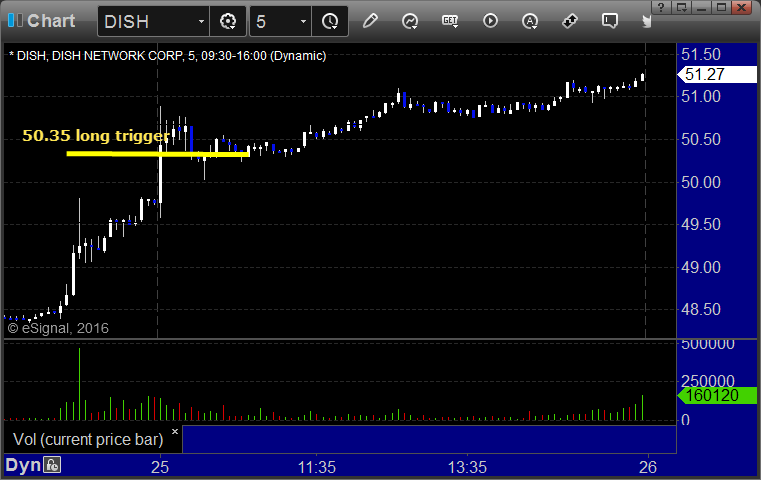Expand the interval 5 dropdown
The image size is (761, 480).
[x=303, y=21]
